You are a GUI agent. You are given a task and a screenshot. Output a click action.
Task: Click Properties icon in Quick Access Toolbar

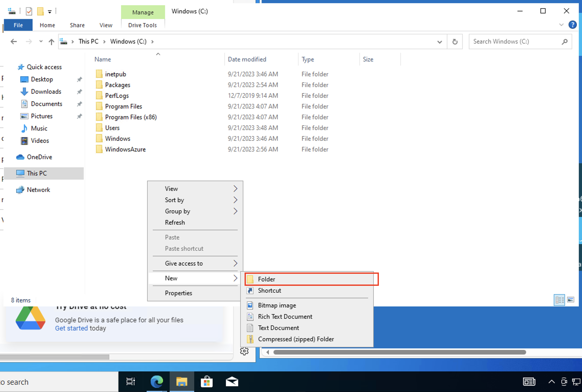pos(29,11)
